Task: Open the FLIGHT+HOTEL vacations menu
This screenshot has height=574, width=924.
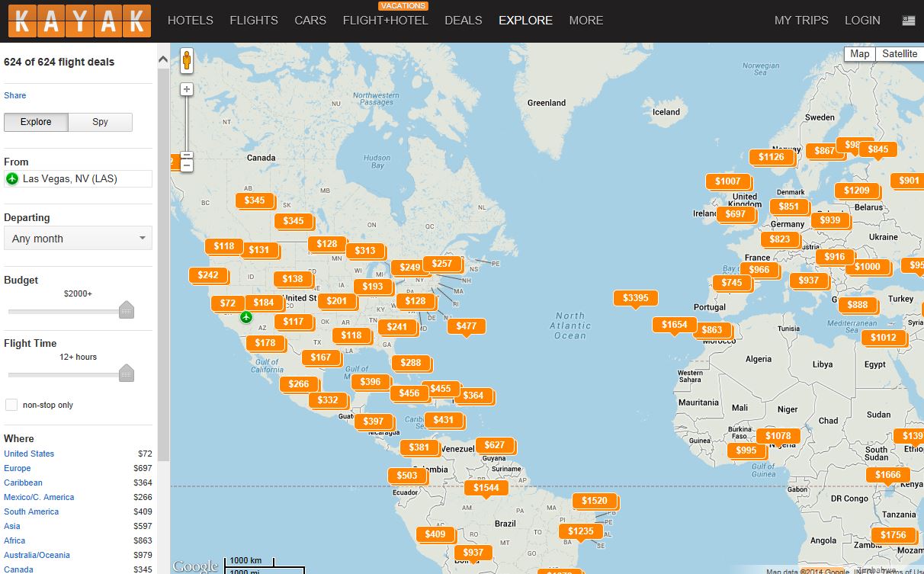Action: [x=386, y=21]
